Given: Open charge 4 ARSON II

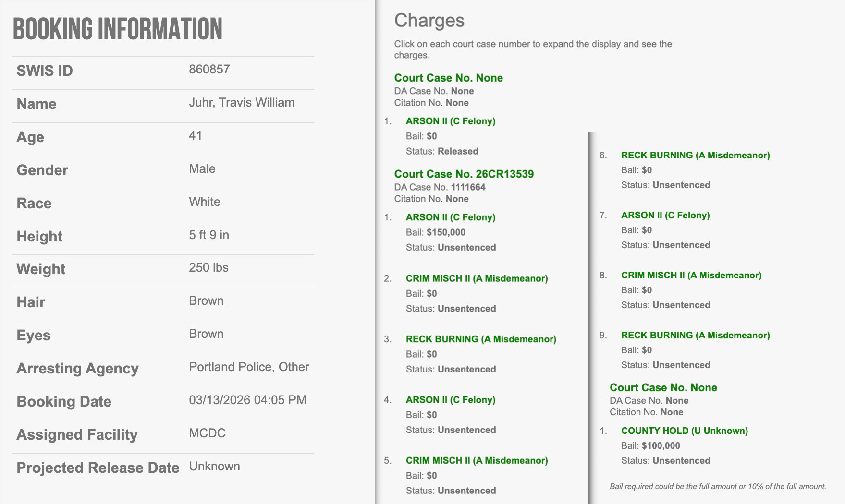Looking at the screenshot, I should coord(450,400).
